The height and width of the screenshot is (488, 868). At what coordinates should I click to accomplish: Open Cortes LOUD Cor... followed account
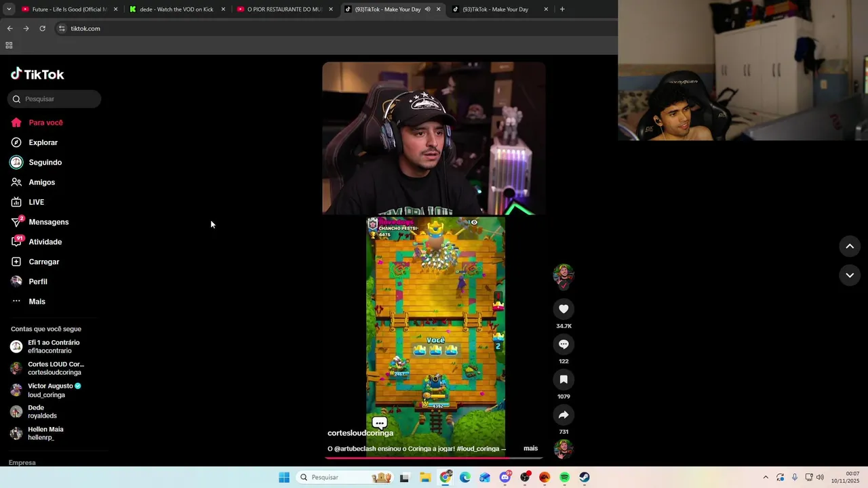click(x=56, y=368)
